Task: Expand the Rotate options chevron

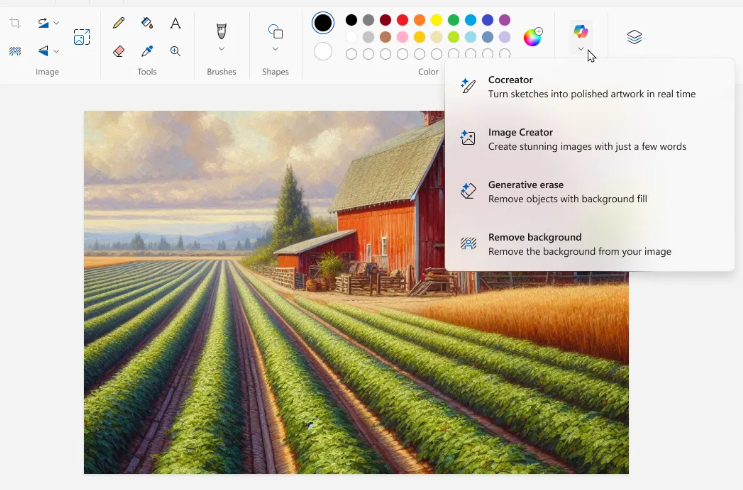Action: [x=56, y=23]
